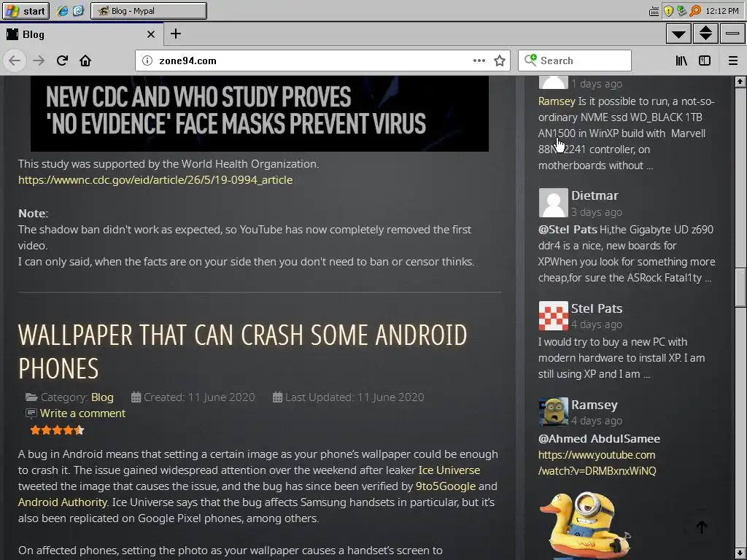747x560 pixels.
Task: Click the green network tray icon
Action: pos(682,10)
